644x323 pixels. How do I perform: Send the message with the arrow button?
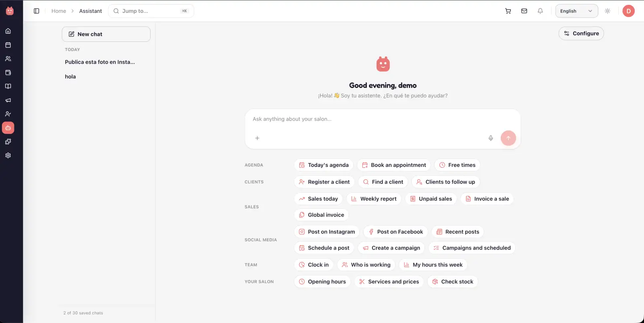coord(508,138)
